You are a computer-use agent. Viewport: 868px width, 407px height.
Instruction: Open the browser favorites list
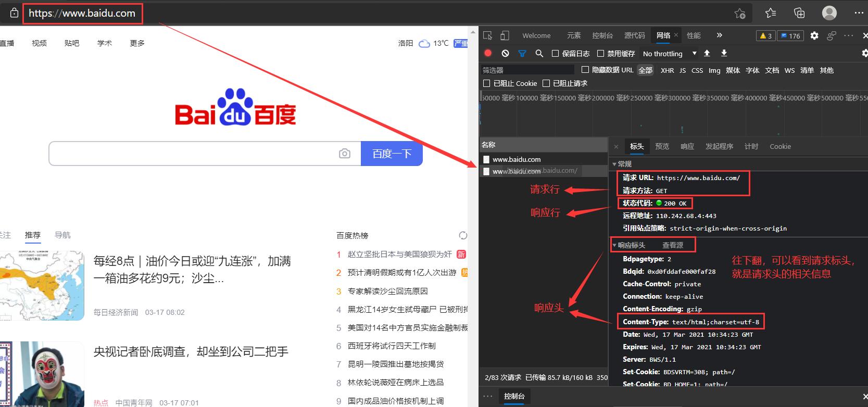[771, 13]
